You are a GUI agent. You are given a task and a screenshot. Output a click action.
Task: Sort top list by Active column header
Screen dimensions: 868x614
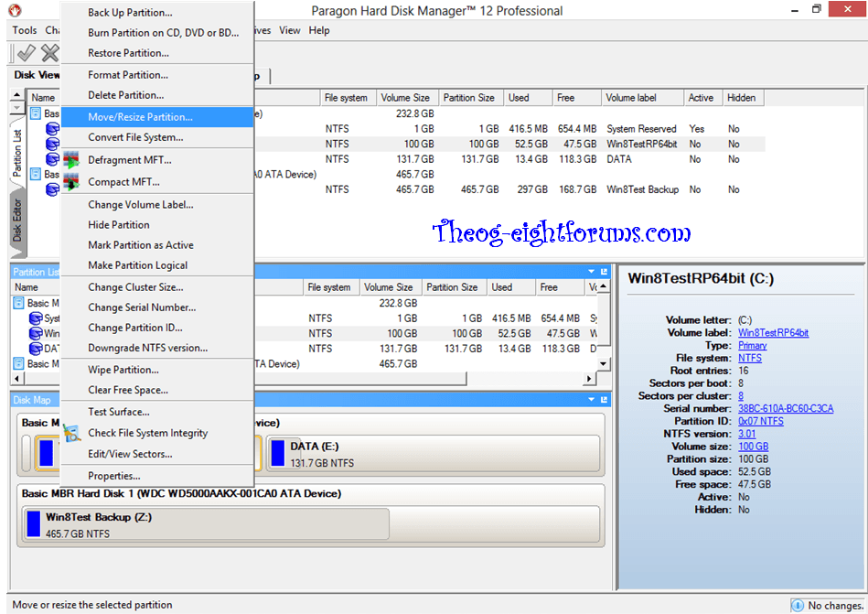(x=703, y=97)
